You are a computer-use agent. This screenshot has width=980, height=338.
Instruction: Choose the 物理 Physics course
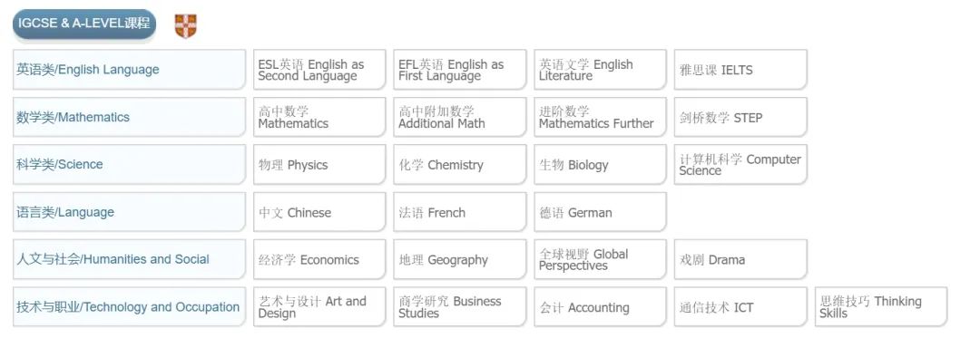319,165
